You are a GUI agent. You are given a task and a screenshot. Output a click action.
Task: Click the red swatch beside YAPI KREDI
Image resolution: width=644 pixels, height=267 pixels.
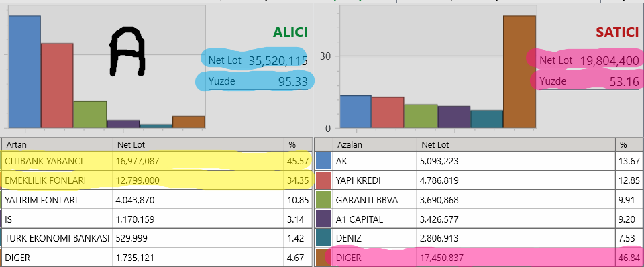point(323,180)
